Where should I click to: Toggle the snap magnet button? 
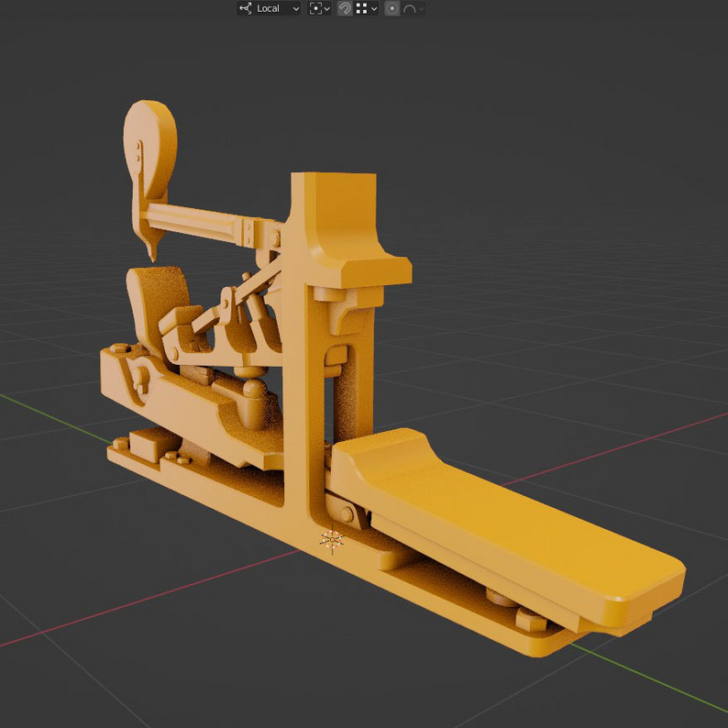click(x=345, y=8)
